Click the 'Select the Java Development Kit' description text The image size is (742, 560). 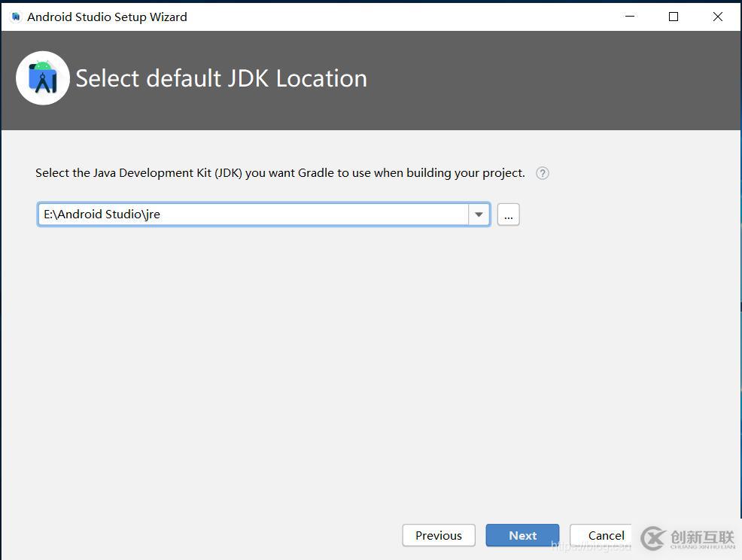tap(280, 173)
